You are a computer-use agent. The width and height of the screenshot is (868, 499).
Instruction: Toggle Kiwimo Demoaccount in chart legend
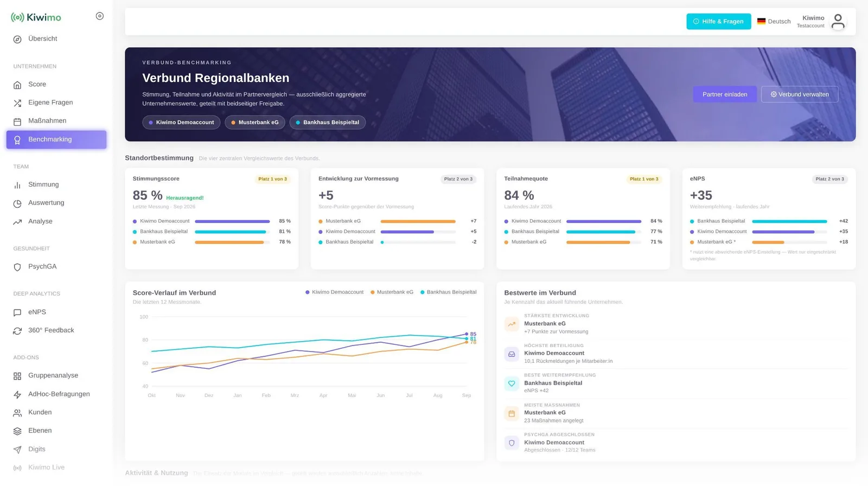[335, 292]
